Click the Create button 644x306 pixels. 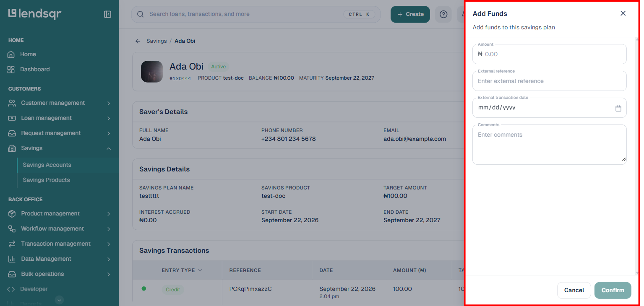coord(410,14)
